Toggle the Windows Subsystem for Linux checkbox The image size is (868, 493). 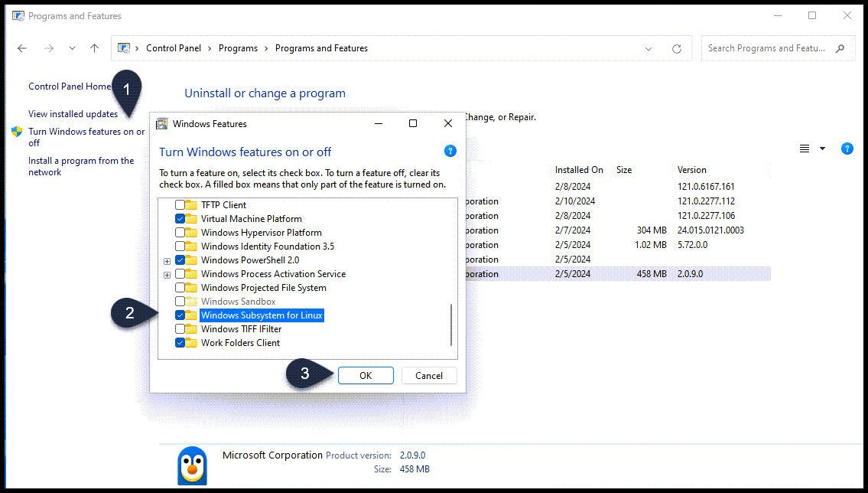(180, 315)
